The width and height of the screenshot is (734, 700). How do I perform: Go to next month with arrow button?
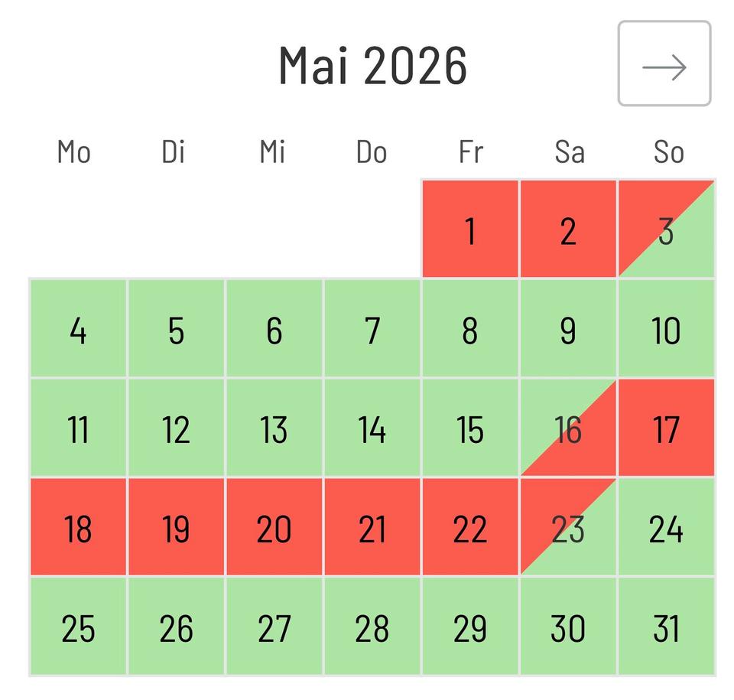[x=664, y=63]
